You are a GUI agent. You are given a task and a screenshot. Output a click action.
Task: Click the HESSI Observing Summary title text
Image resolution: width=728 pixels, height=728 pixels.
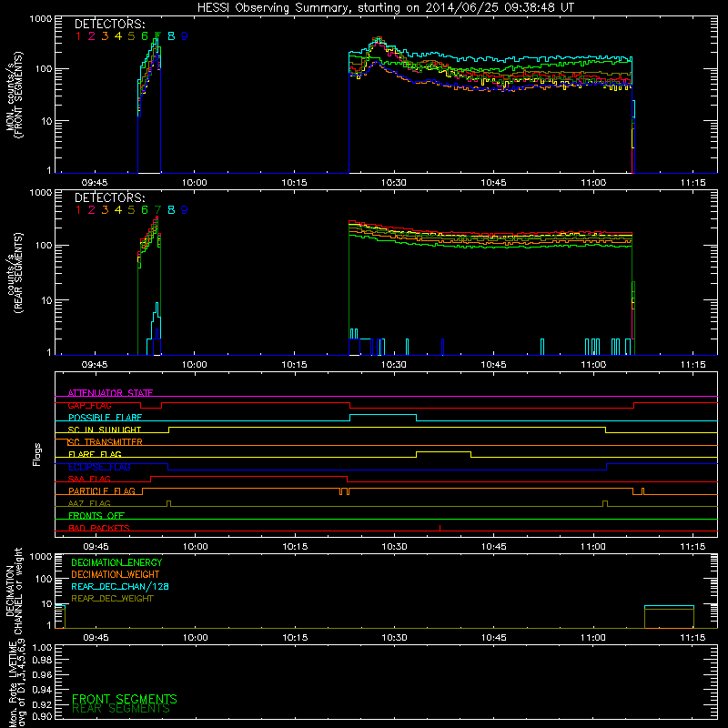pos(385,8)
